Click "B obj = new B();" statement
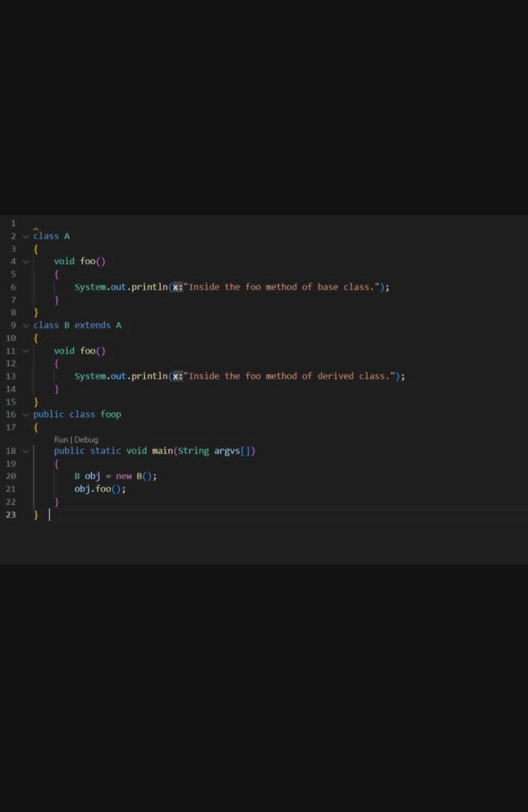 click(116, 476)
